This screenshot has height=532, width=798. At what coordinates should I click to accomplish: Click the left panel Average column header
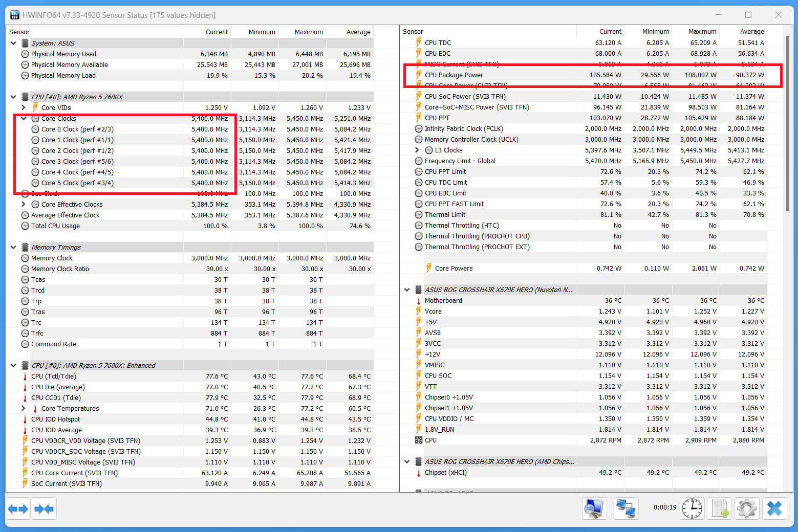click(350, 32)
